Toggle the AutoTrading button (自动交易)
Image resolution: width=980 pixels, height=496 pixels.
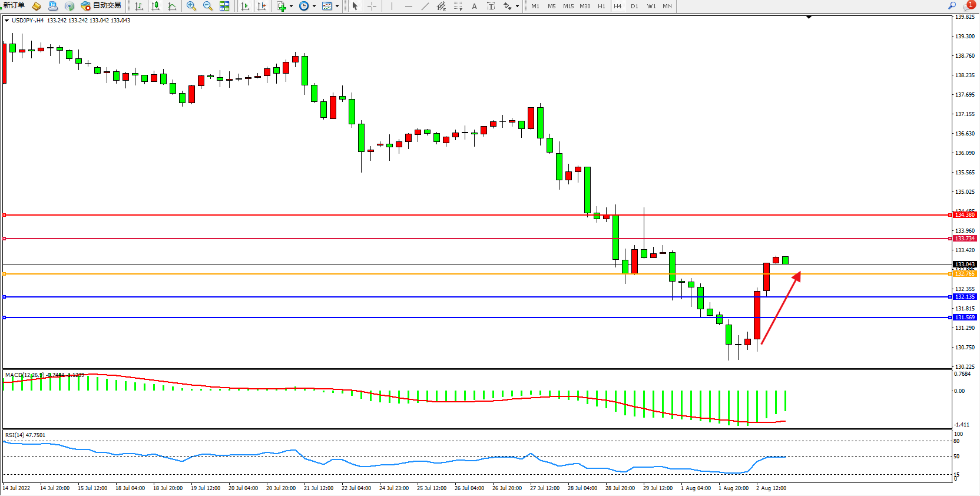(101, 6)
